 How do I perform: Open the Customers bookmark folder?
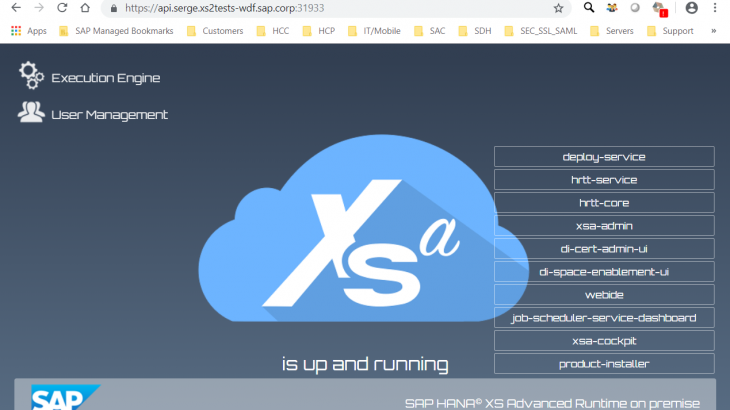(215, 31)
